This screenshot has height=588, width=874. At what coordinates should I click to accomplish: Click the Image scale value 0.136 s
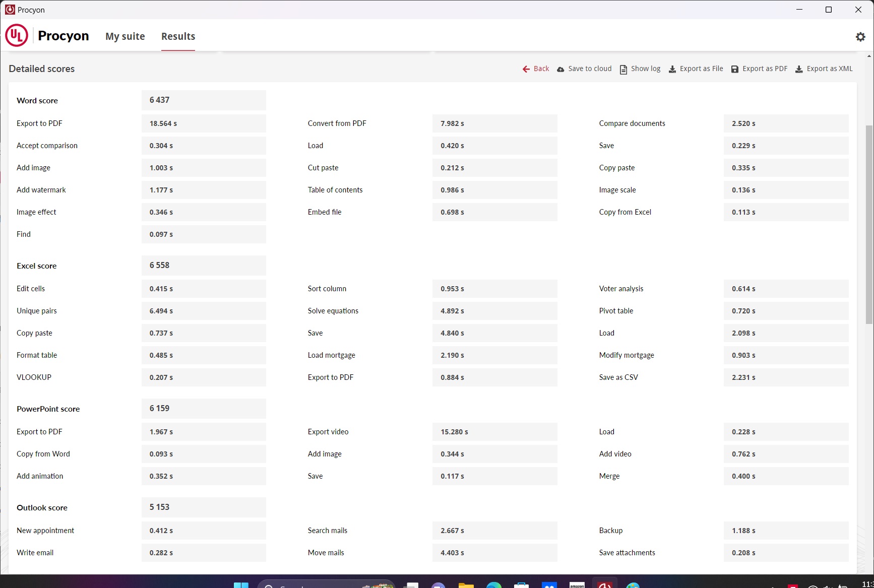point(786,190)
